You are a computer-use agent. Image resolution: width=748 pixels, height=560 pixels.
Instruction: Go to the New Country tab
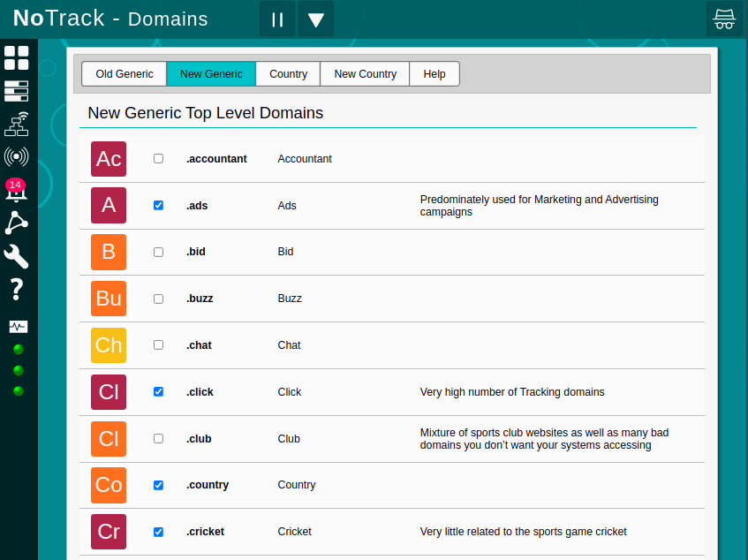pyautogui.click(x=366, y=74)
